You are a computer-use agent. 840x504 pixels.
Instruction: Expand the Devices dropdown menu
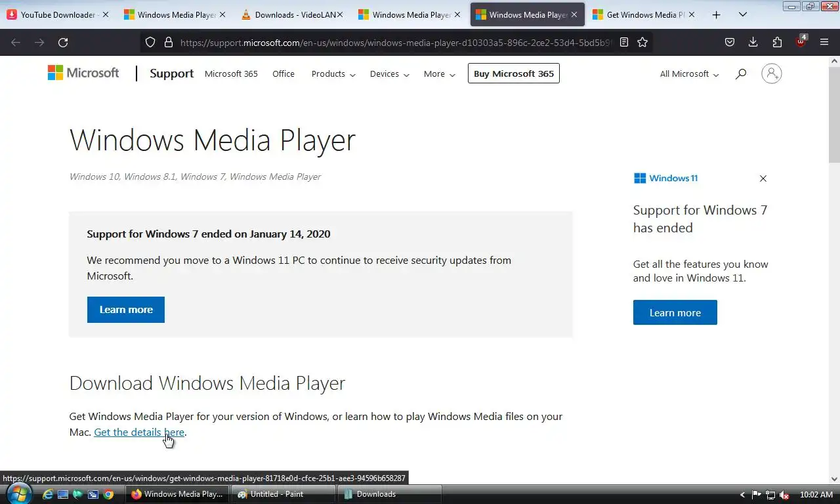389,73
